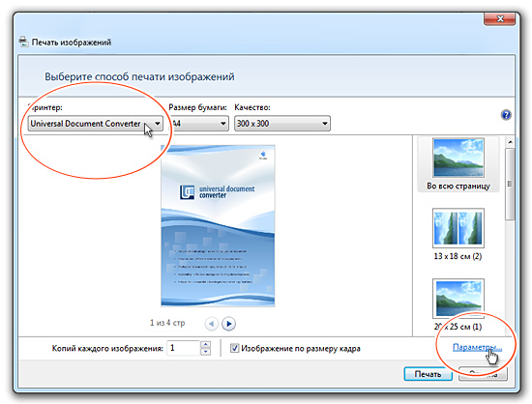Viewport: 532px width, 404px height.
Task: Select the 13 x 18 см (2) layout
Action: click(x=458, y=234)
